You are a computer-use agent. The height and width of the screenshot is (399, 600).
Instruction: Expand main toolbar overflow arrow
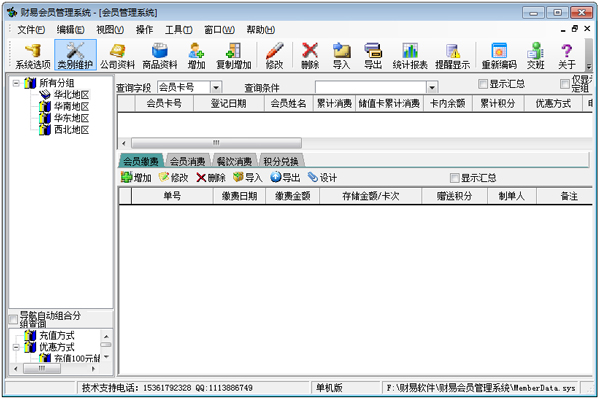[x=589, y=66]
